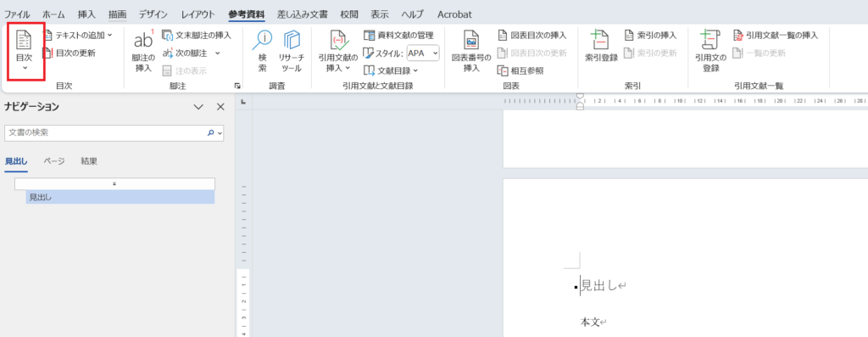Screen dimensions: 868x337
Task: Open the ヘルプ tab
Action: pyautogui.click(x=413, y=14)
